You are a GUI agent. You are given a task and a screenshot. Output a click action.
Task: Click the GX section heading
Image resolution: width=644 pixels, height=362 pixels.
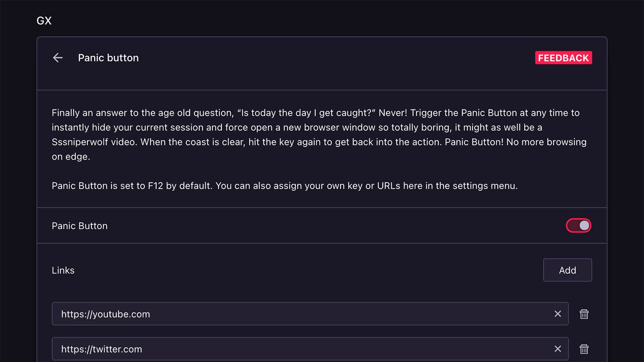tap(44, 21)
